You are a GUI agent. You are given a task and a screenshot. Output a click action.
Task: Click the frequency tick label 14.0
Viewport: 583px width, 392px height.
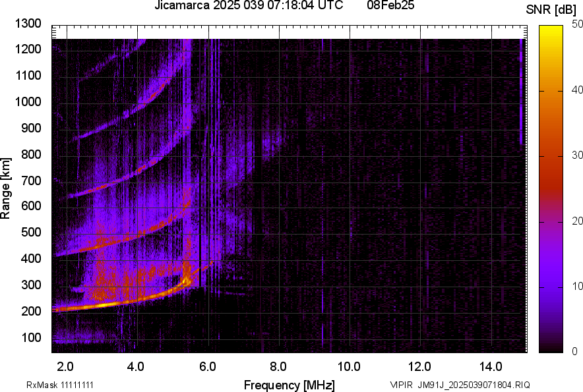[491, 367]
